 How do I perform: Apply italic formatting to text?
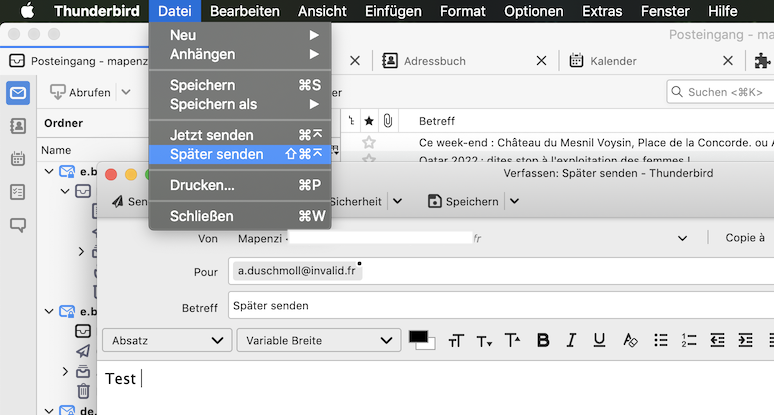[572, 340]
